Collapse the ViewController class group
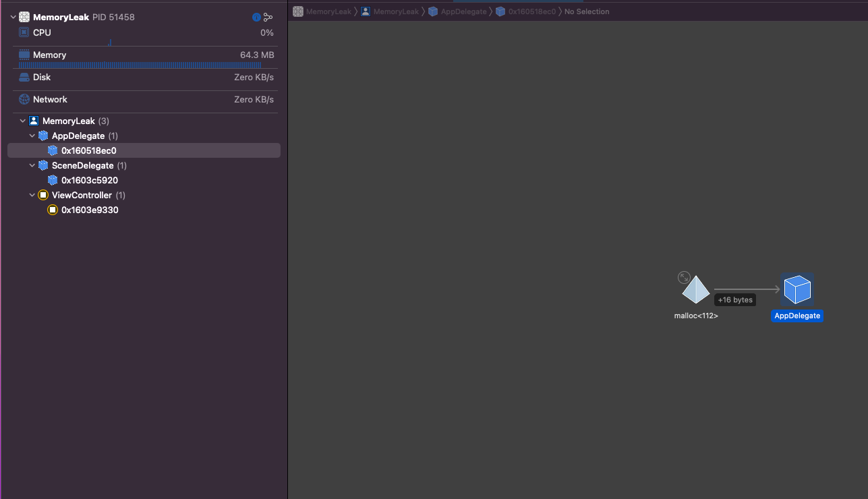 pos(32,195)
